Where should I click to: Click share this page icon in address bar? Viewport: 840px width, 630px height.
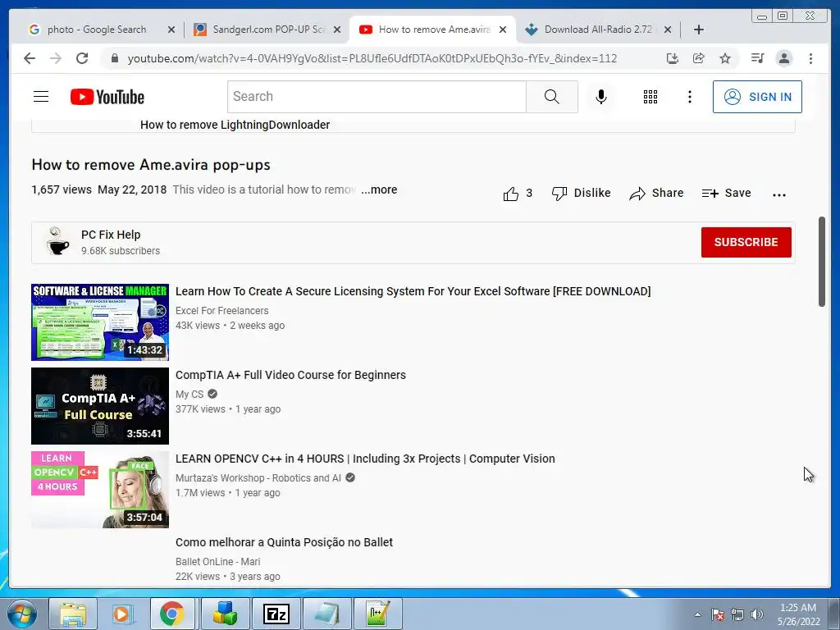pyautogui.click(x=699, y=58)
